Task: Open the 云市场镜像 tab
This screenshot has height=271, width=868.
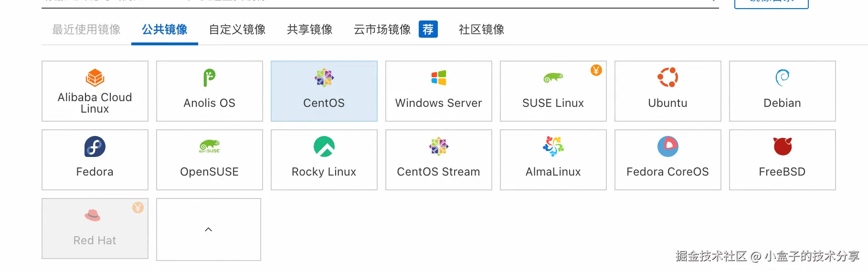Action: [x=382, y=30]
